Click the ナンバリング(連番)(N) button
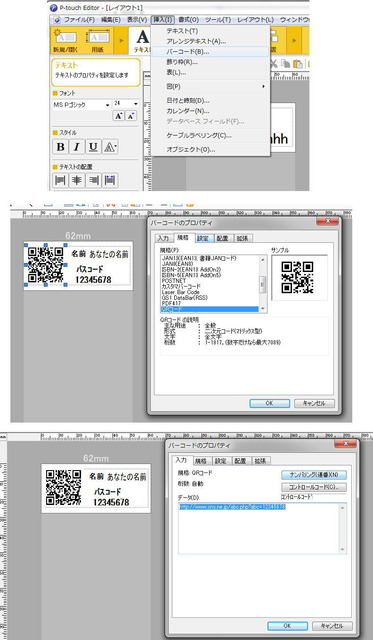 pos(314,475)
